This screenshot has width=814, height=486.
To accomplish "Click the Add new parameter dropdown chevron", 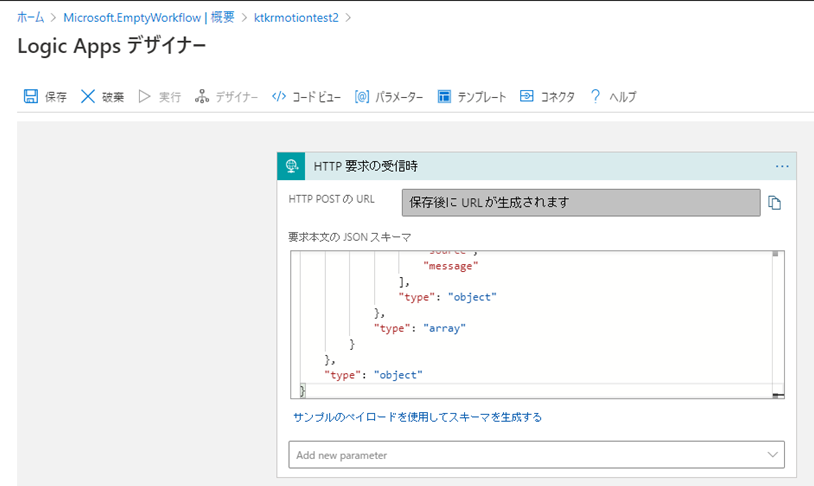I will click(772, 455).
